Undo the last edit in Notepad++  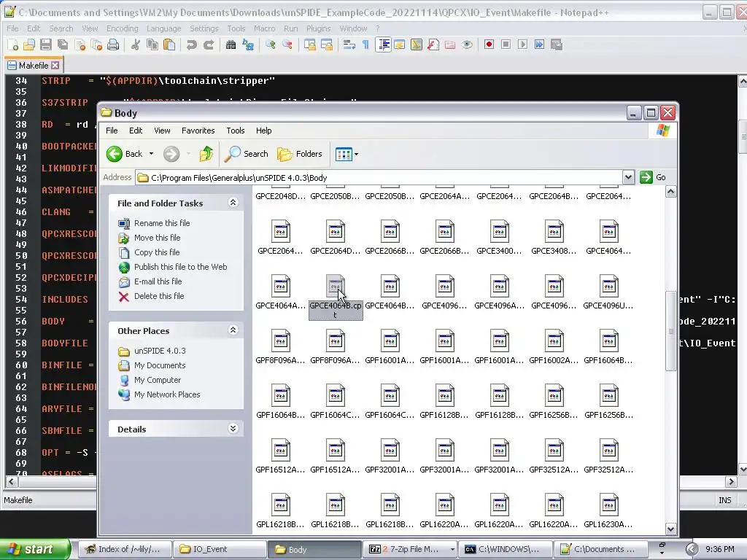point(192,44)
